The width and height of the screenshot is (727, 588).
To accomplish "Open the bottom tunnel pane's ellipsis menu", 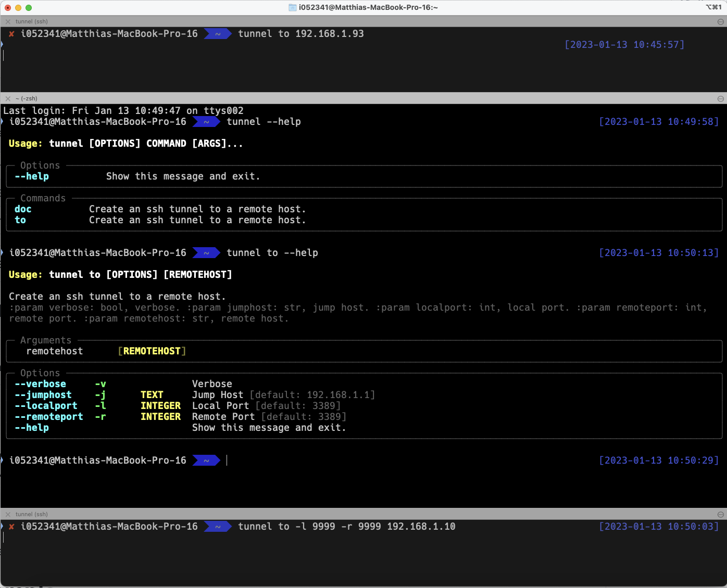I will [721, 515].
